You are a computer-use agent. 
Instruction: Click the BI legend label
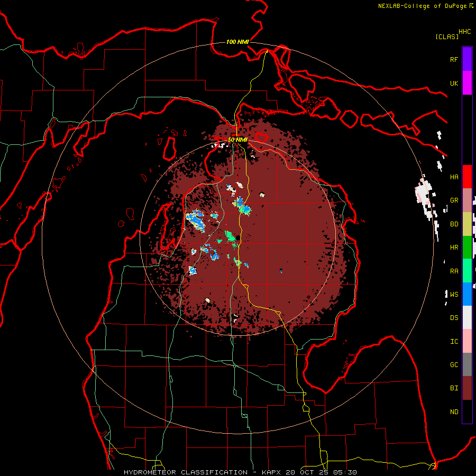coord(454,388)
